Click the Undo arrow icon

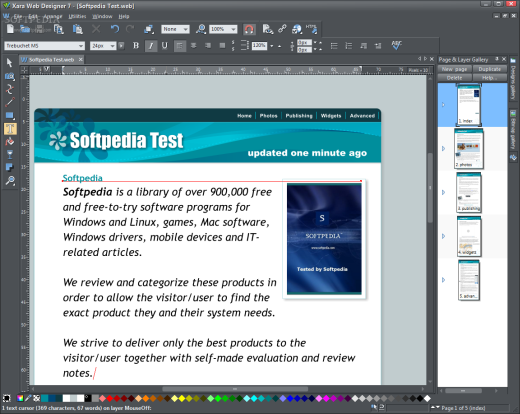click(115, 29)
